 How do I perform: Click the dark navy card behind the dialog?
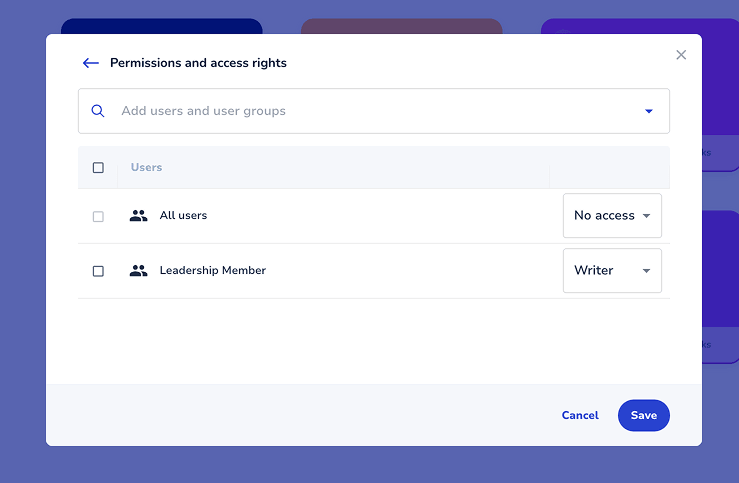click(161, 26)
